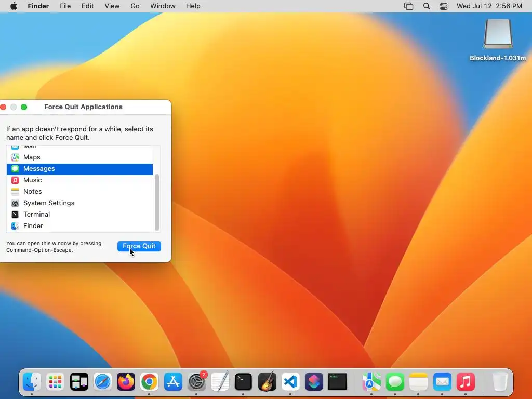This screenshot has height=399, width=532.
Task: Open Maps from the Dock
Action: point(371,382)
